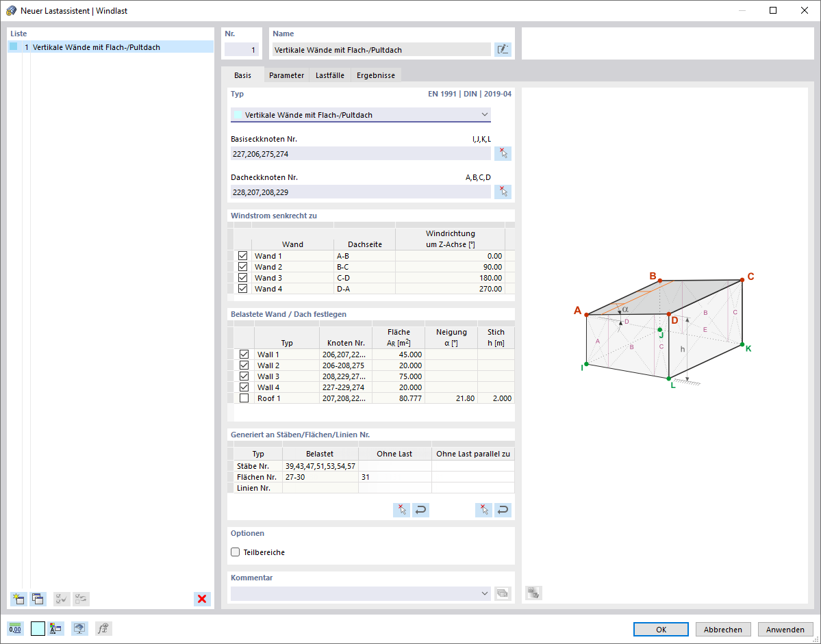Toggle Wand 1 wind direction checkbox
Viewport: 821px width, 644px height.
[x=242, y=256]
